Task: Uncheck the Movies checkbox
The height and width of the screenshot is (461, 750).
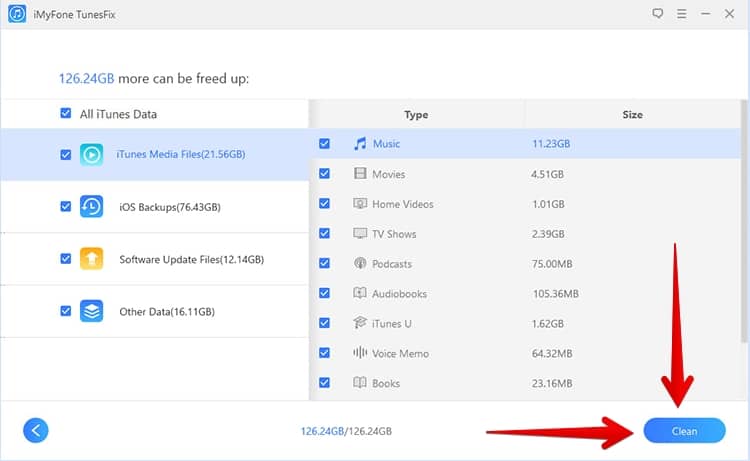Action: [x=325, y=174]
